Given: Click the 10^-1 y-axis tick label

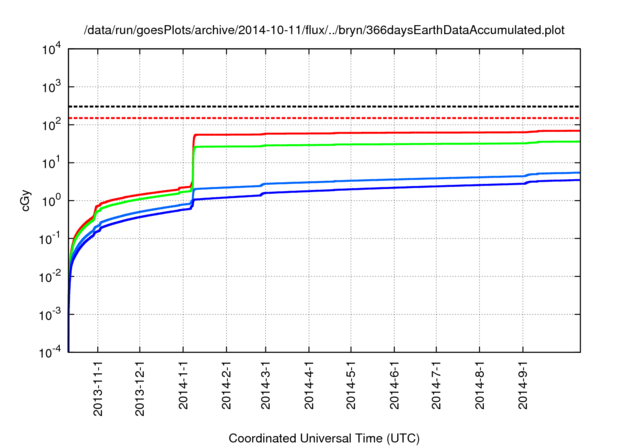Looking at the screenshot, I should pyautogui.click(x=50, y=239).
